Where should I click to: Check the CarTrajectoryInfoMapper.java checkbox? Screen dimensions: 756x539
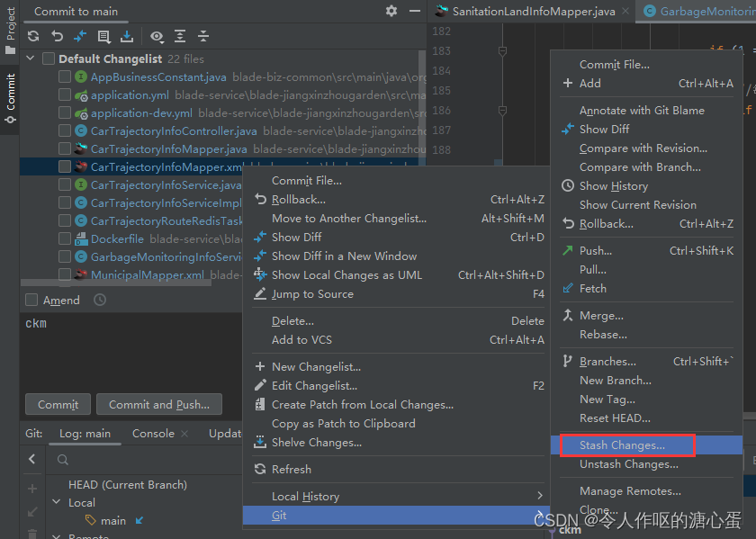point(65,149)
